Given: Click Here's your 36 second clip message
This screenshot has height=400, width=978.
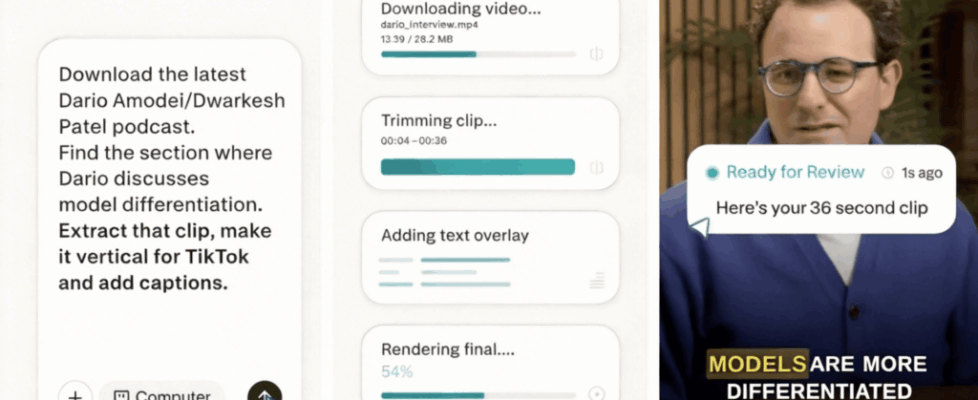Looking at the screenshot, I should 821,208.
